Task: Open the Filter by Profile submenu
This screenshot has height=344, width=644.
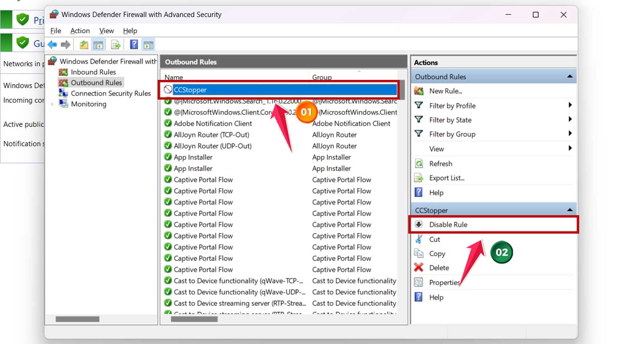Action: 570,105
